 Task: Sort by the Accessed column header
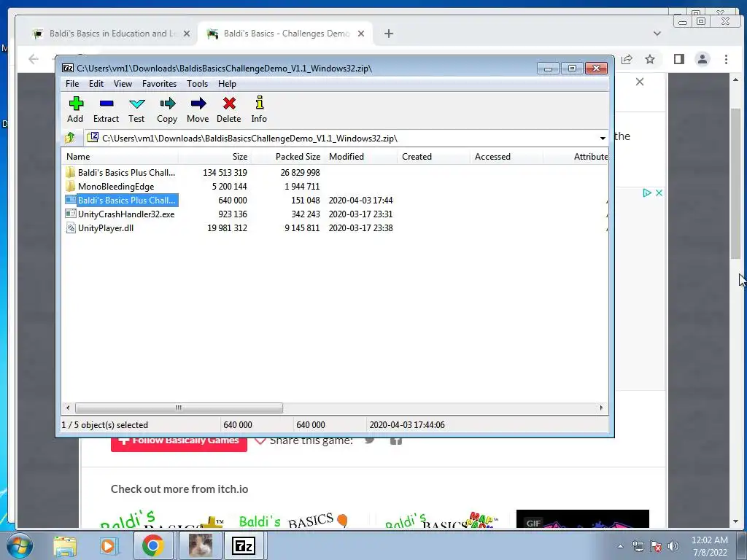point(506,157)
